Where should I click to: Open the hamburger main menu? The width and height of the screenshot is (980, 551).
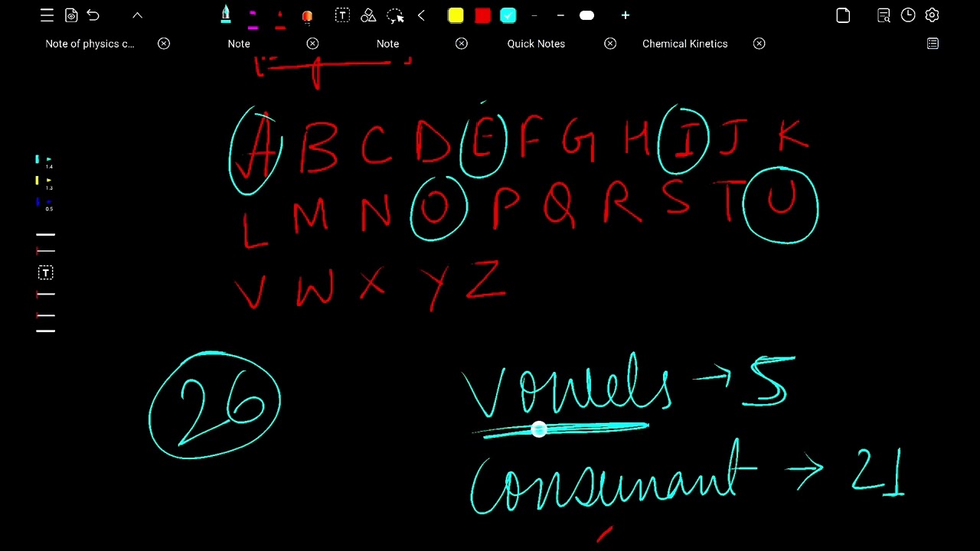(x=47, y=15)
